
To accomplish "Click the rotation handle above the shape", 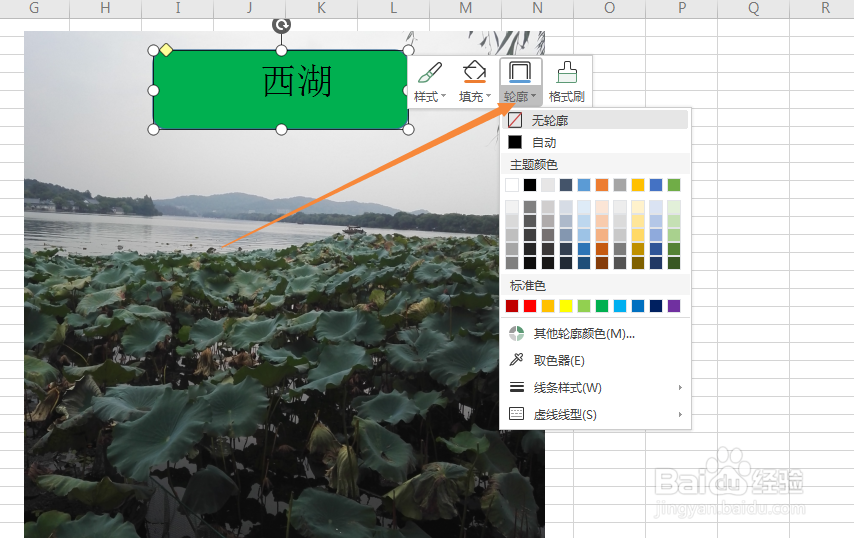I will pos(281,25).
